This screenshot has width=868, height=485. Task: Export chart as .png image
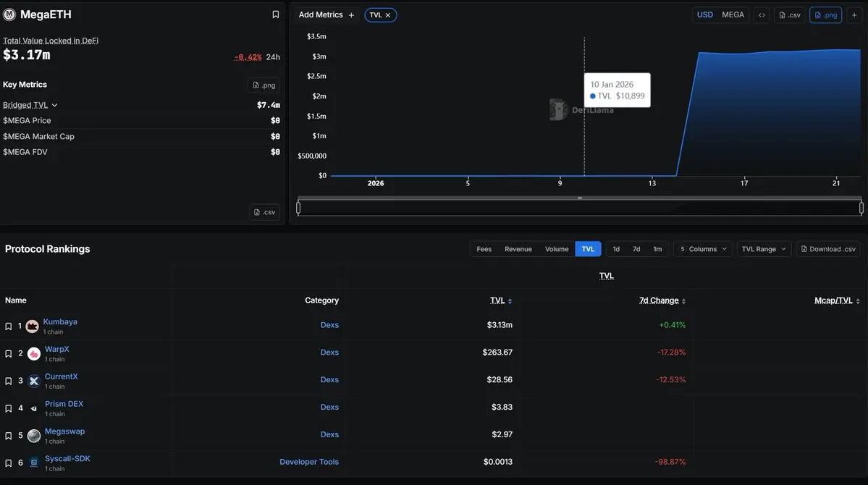(x=825, y=15)
